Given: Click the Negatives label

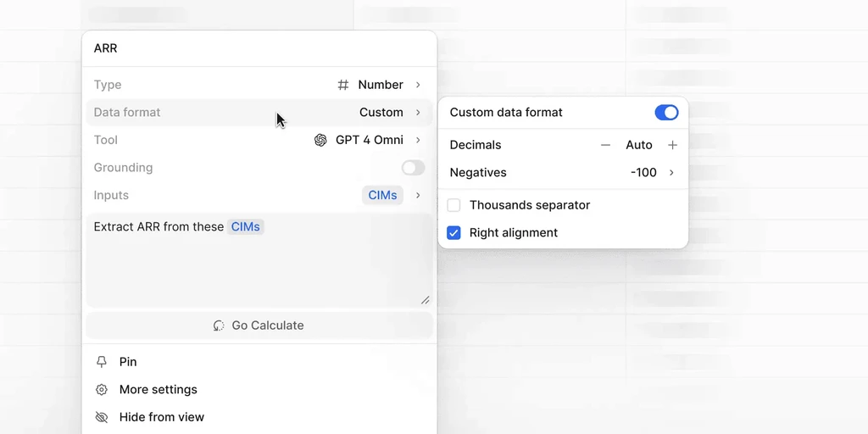Looking at the screenshot, I should click(478, 173).
